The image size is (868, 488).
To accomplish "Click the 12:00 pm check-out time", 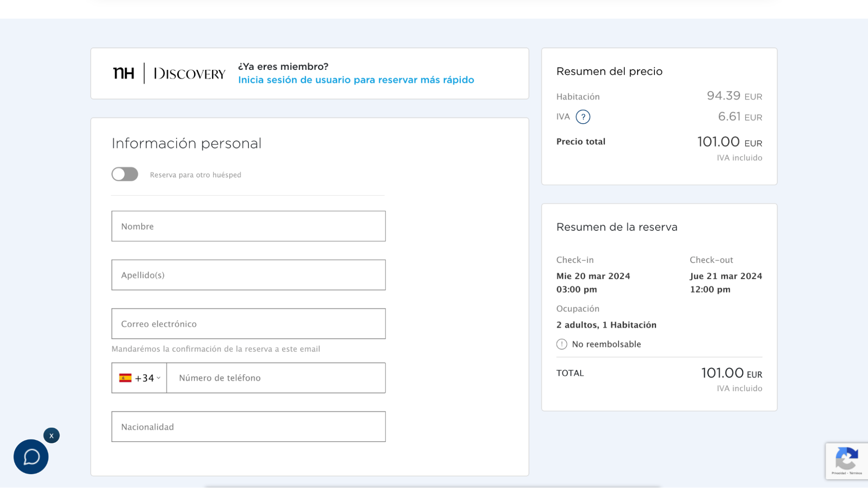I will point(710,289).
